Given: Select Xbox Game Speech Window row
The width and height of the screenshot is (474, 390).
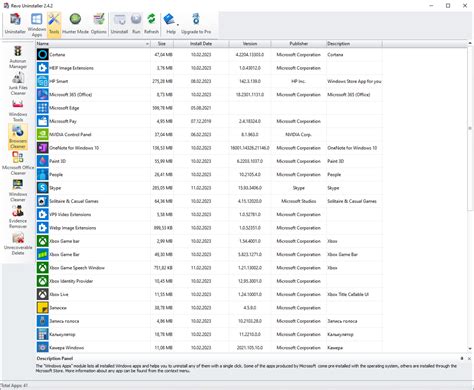Looking at the screenshot, I should tap(209, 268).
